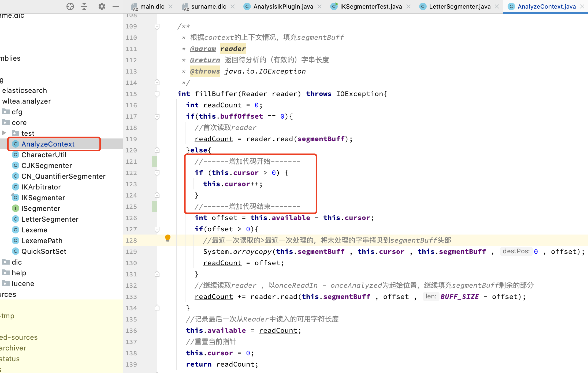Expand the test folder in project tree
This screenshot has height=373, width=588.
(x=4, y=133)
